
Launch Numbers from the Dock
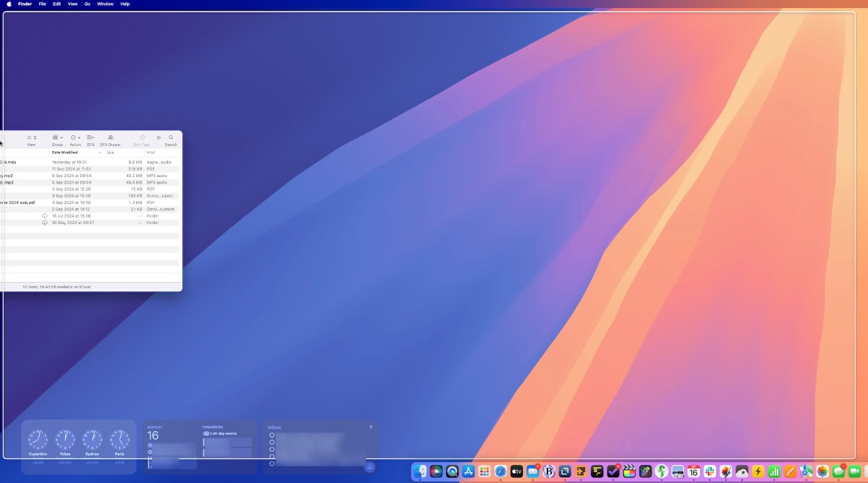tap(774, 471)
